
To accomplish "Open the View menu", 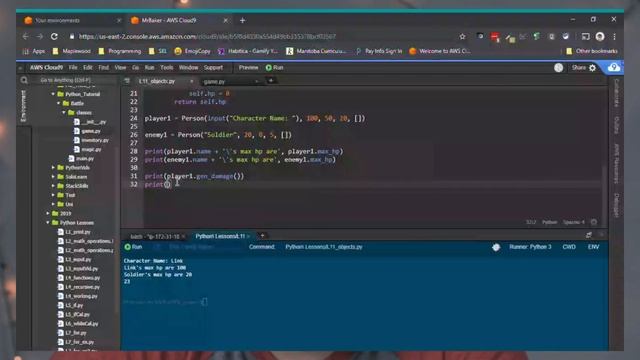I will 120,68.
